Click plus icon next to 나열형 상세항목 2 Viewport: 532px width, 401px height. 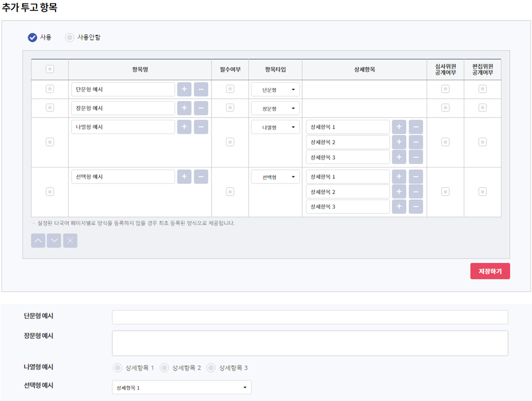pos(399,143)
